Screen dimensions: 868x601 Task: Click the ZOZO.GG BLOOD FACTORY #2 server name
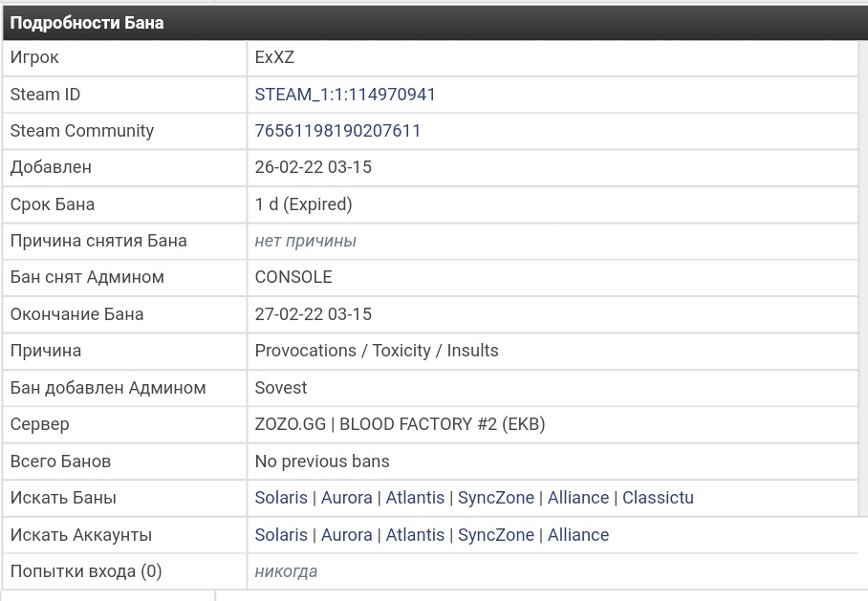(x=400, y=424)
